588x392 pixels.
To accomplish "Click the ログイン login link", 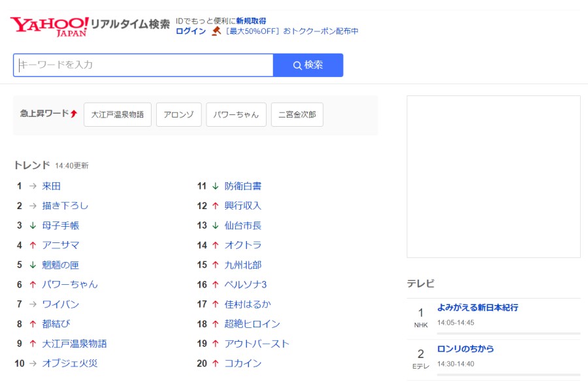I will (191, 31).
